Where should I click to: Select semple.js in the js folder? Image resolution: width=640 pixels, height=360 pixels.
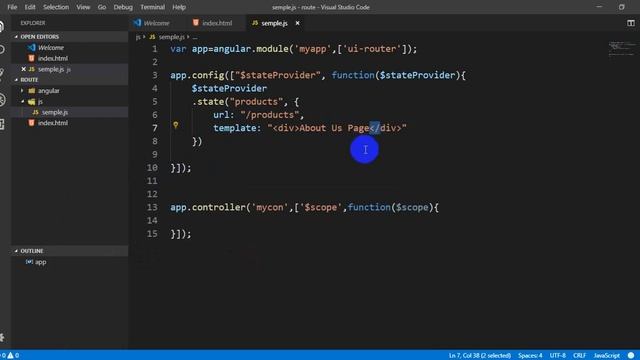[55, 112]
